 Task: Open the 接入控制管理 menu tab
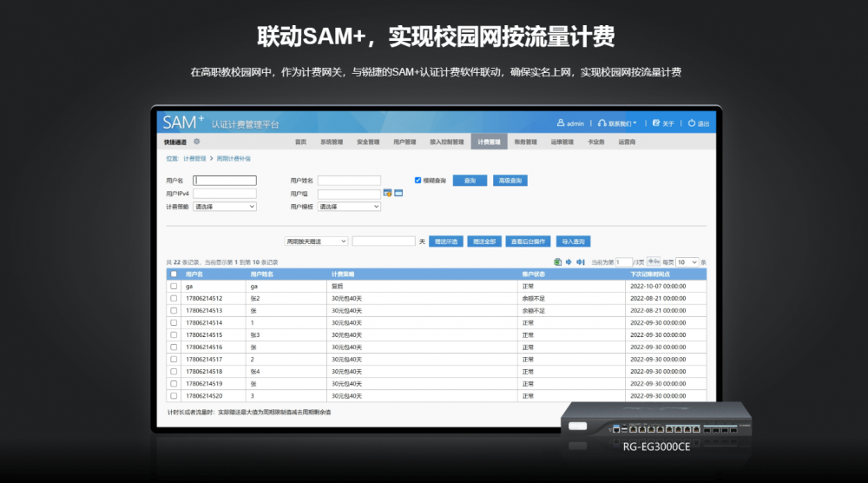(x=447, y=142)
